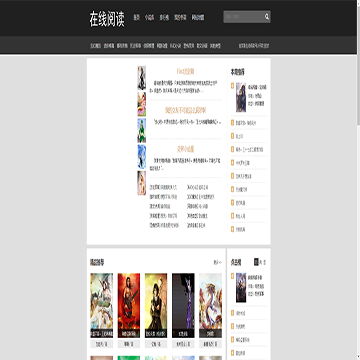Open the green-dressed character cover thumbnail
Screen dimensions: 360x360
[x=142, y=130]
